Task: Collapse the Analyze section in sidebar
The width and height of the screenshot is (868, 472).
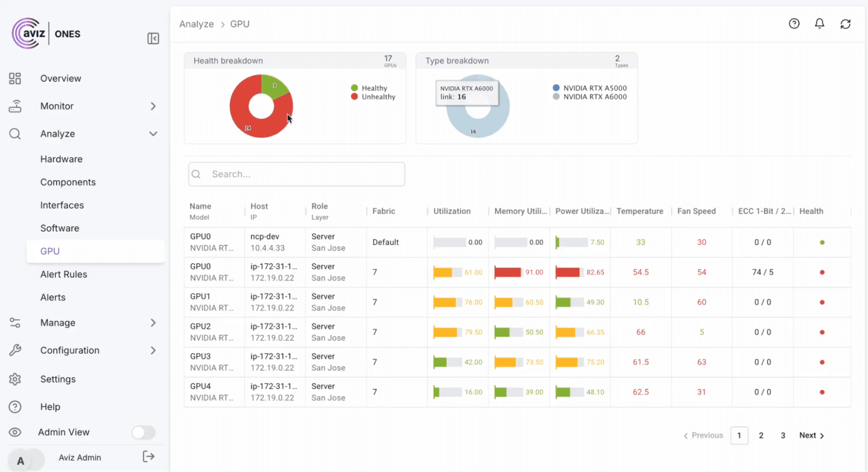Action: click(x=153, y=134)
